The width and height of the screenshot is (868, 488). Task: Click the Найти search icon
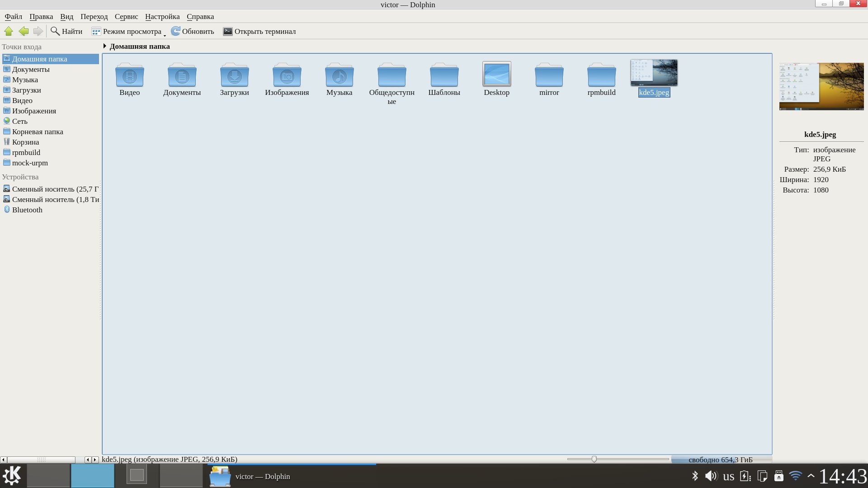click(x=55, y=31)
